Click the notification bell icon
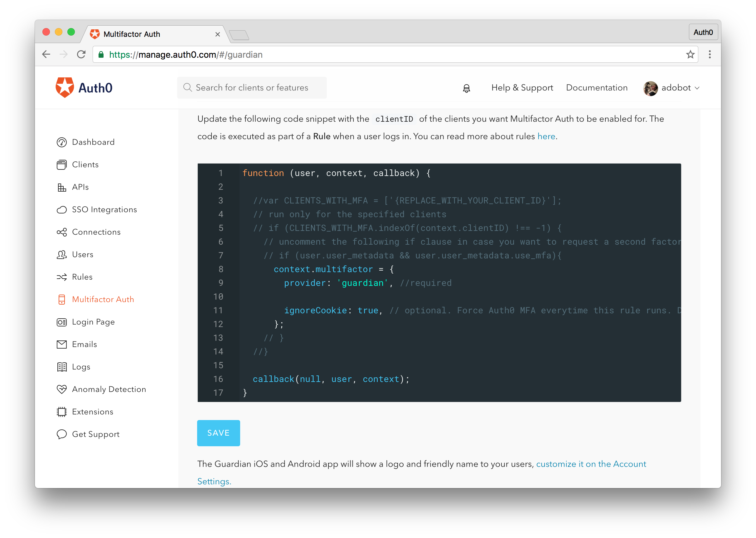 pyautogui.click(x=466, y=88)
